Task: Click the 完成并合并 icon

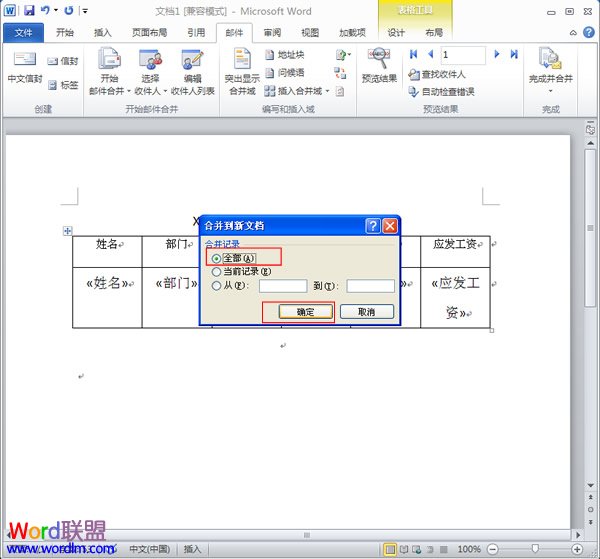Action: click(x=549, y=60)
